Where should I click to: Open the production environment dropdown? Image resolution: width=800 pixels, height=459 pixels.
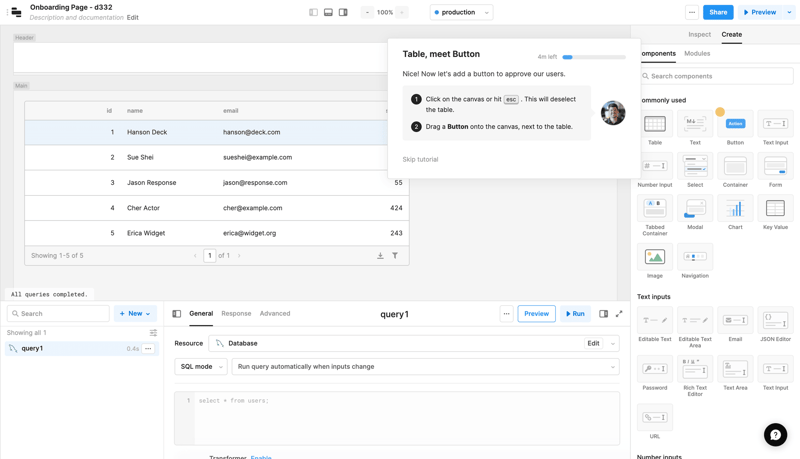click(x=461, y=12)
